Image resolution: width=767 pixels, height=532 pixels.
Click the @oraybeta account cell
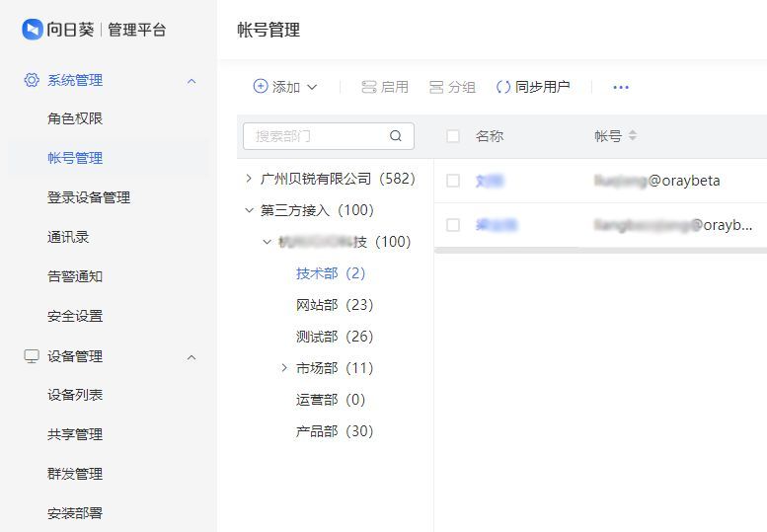tap(657, 181)
